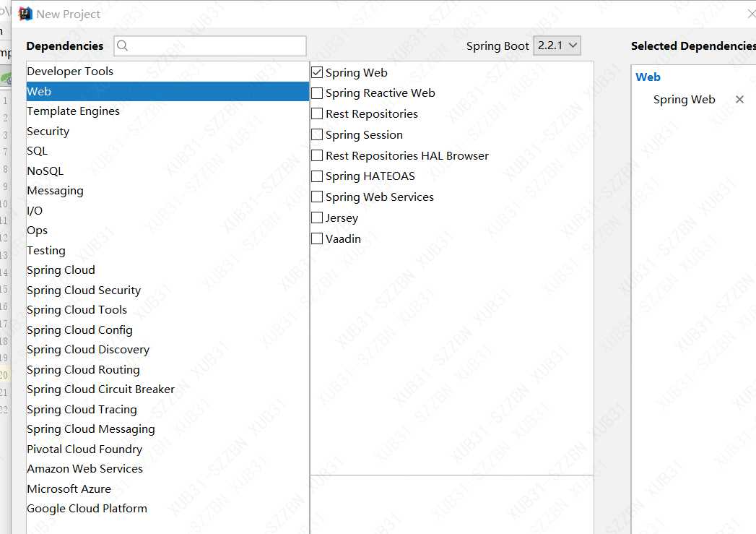This screenshot has width=756, height=534.
Task: Tick the Jersey checkbox
Action: (317, 218)
